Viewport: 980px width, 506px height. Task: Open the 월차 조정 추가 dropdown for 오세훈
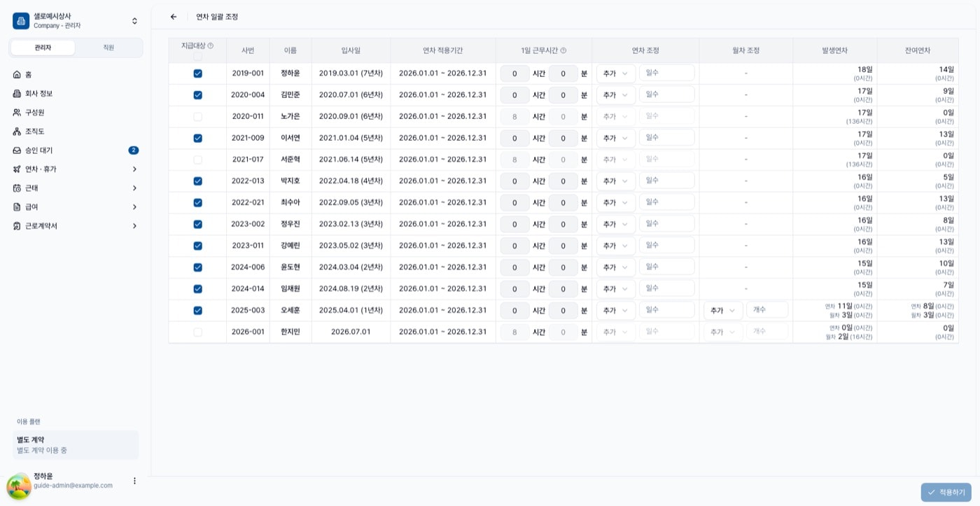723,311
